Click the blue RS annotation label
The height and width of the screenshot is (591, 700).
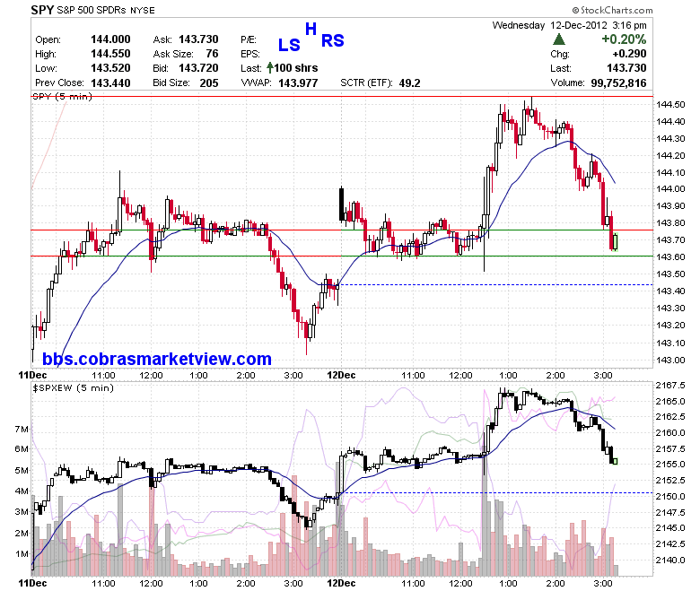click(x=333, y=41)
